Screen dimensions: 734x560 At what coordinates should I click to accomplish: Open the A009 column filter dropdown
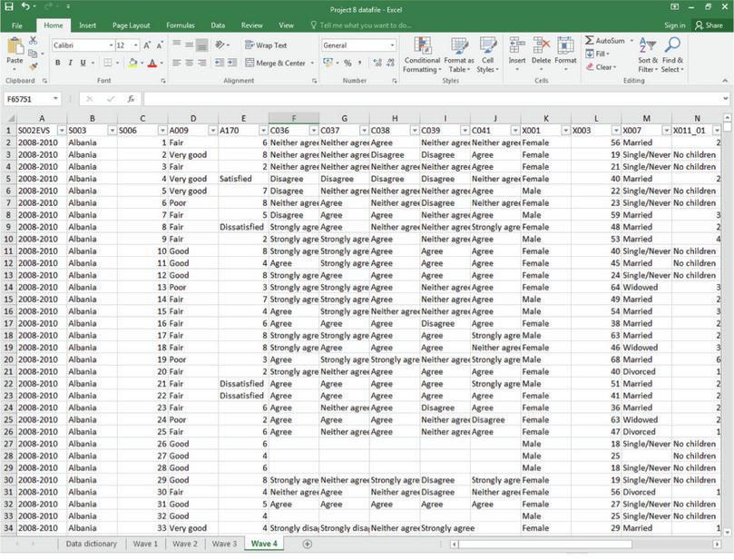pos(213,130)
